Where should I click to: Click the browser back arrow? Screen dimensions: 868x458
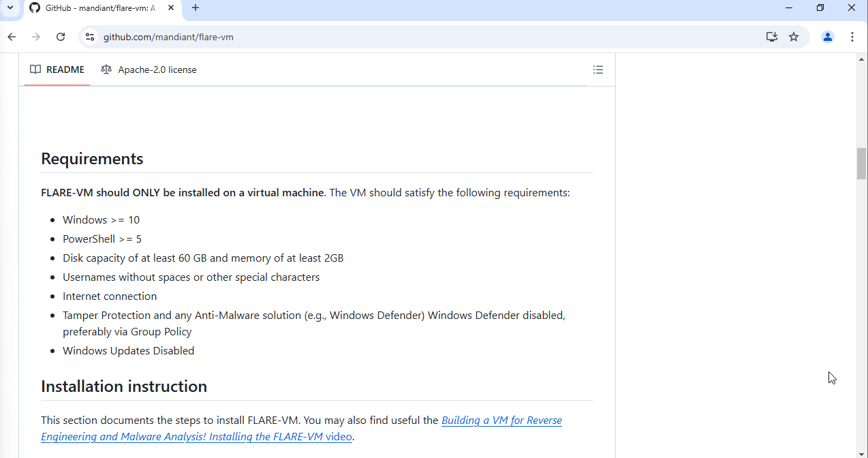click(x=12, y=37)
